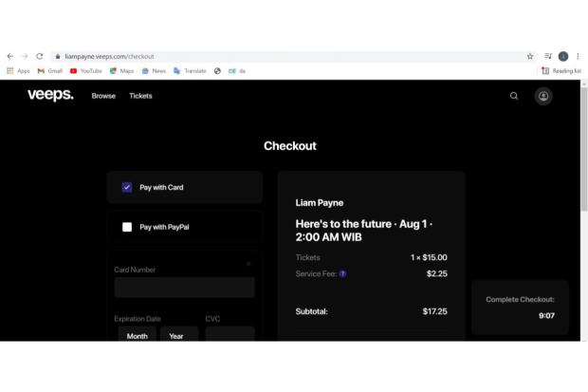Click the veeps logo link
The width and height of the screenshot is (588, 392).
[50, 95]
